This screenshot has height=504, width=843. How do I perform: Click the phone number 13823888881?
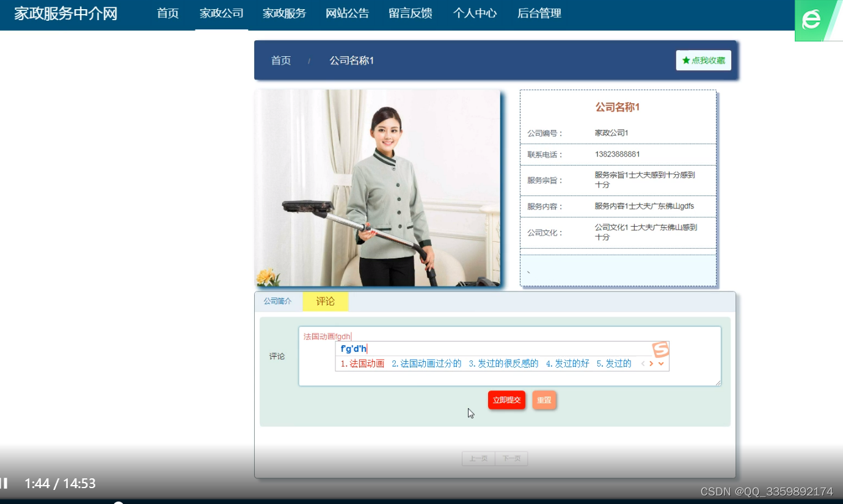tap(618, 154)
